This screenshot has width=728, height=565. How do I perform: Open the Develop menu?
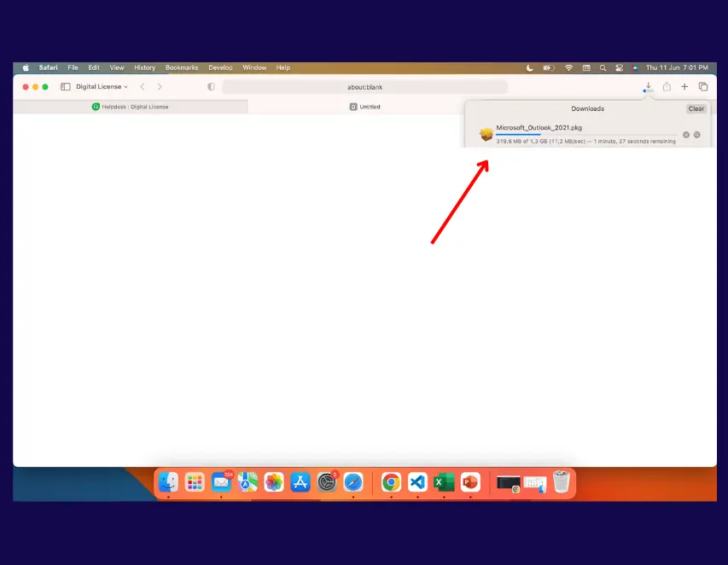(x=220, y=67)
